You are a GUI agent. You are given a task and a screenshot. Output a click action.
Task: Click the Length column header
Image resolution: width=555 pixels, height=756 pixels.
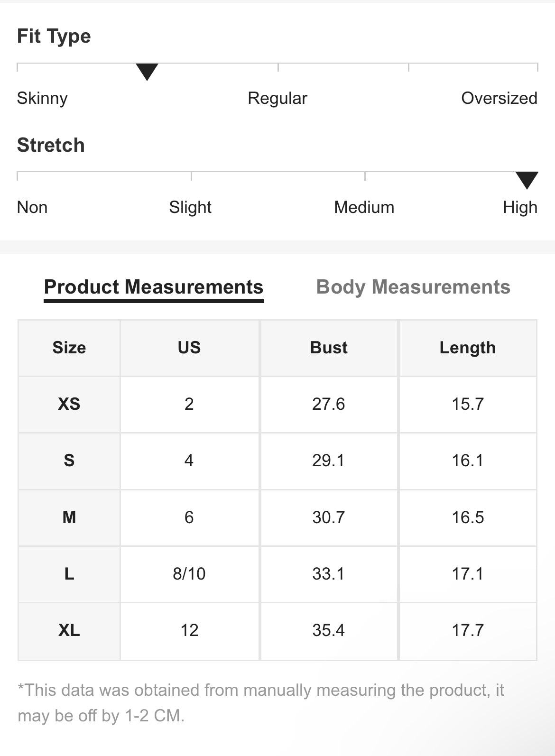[x=468, y=348]
